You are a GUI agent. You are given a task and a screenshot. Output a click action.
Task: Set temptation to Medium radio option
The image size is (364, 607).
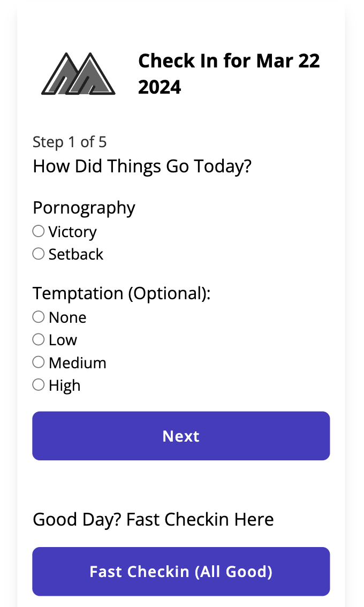tap(39, 362)
